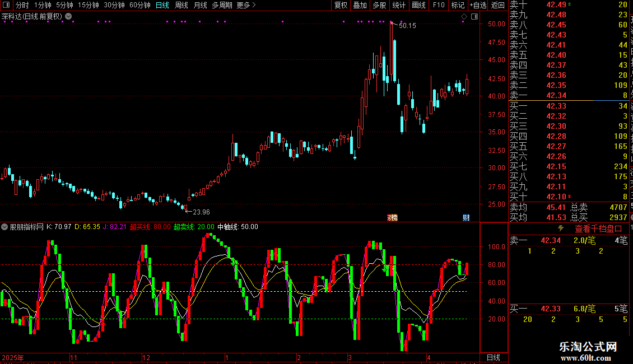Click the diamond icon on main chart
Screen dimensions: 633x364
[x=464, y=17]
